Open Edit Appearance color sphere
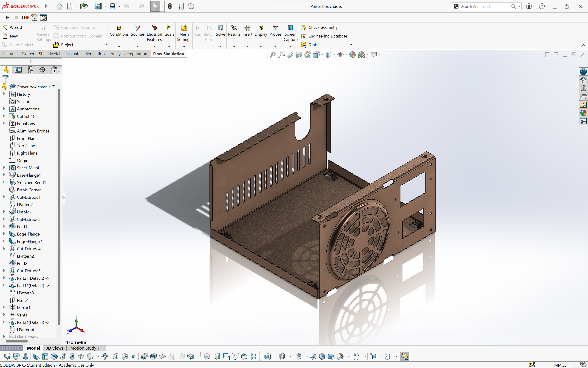The image size is (588, 368). 352,55
